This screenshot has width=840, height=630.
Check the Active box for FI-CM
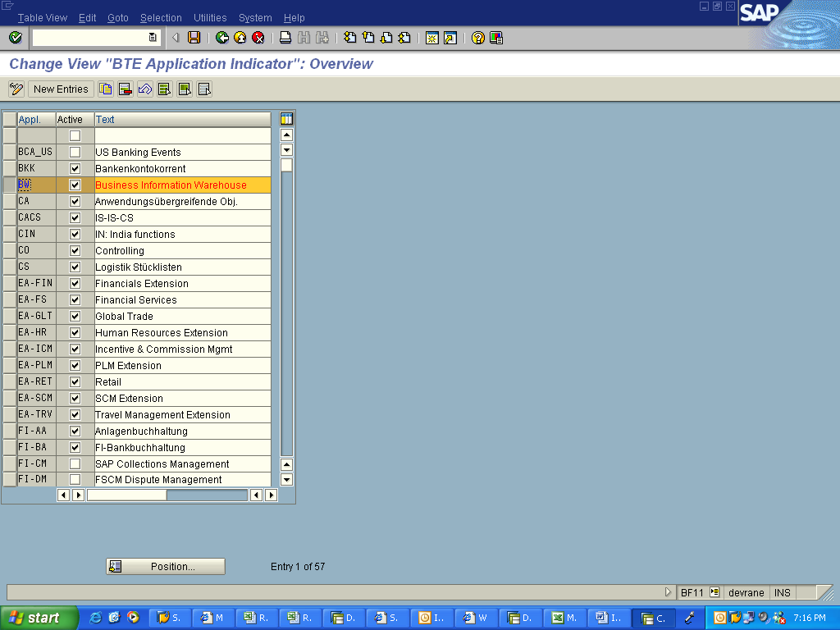click(x=75, y=464)
